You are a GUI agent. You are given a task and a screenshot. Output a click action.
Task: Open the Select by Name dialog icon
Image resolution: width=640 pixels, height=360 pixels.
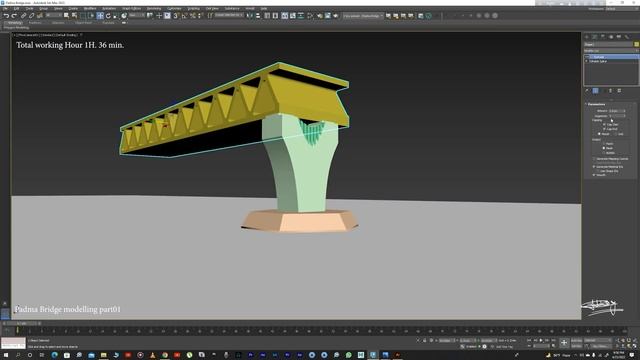tap(74, 16)
